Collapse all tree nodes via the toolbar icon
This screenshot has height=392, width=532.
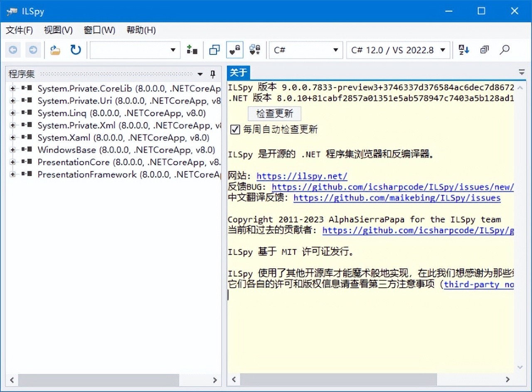[484, 49]
